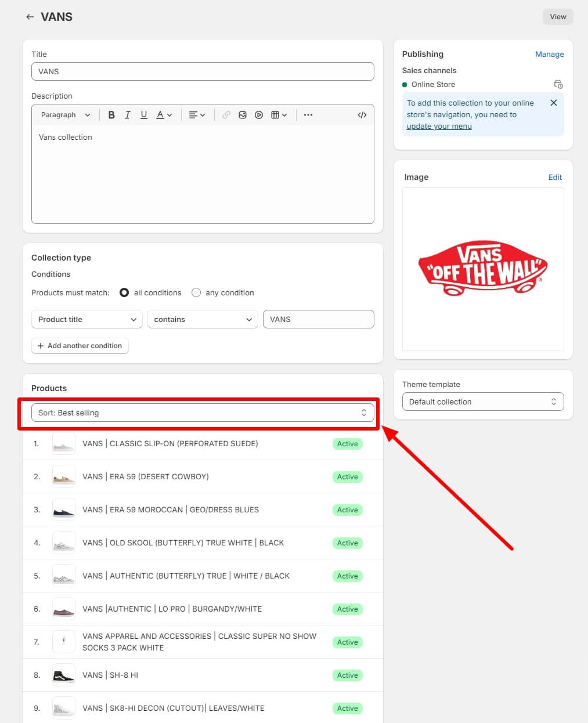Pick a text color from the editor

160,114
